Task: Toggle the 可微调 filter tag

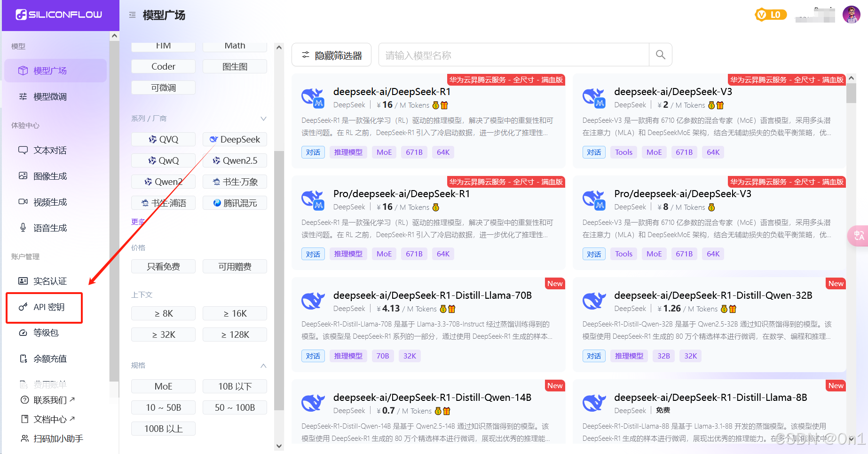Action: [163, 88]
